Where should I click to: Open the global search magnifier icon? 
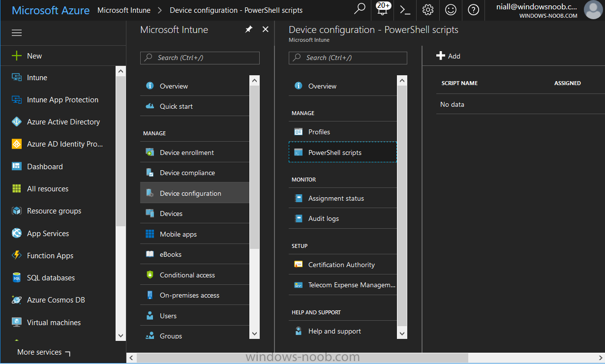click(360, 9)
